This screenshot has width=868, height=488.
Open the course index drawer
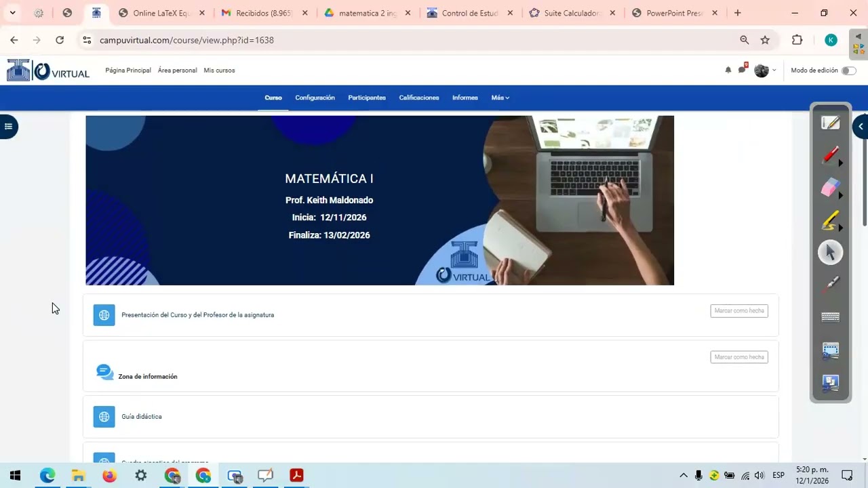tap(8, 126)
